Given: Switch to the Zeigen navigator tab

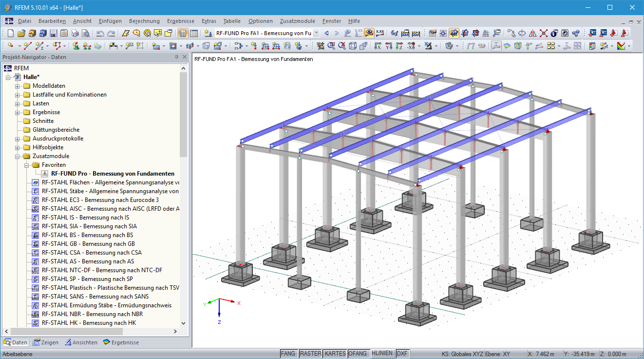Looking at the screenshot, I should pyautogui.click(x=46, y=342).
